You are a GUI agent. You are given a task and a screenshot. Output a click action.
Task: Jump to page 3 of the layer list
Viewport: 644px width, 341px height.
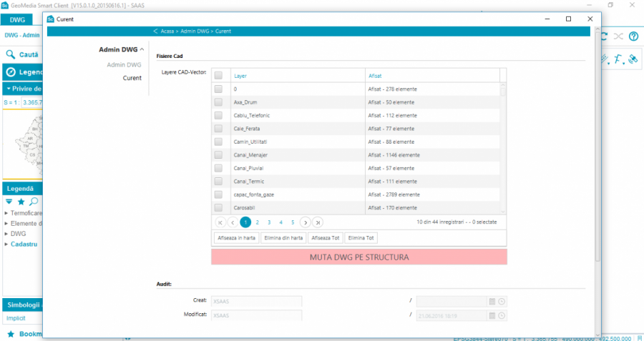[269, 222]
